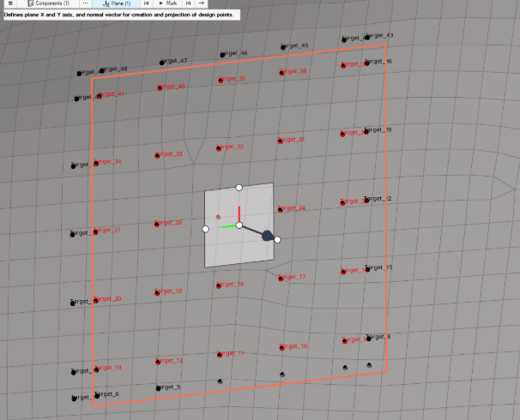Select the Target_8 design point
Screen dimensions: 520x420
click(x=368, y=339)
